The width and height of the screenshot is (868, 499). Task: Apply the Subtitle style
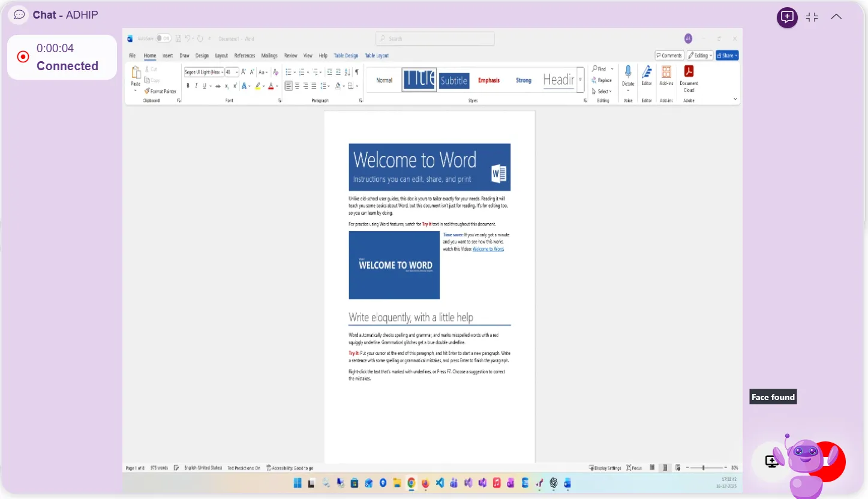coord(454,80)
